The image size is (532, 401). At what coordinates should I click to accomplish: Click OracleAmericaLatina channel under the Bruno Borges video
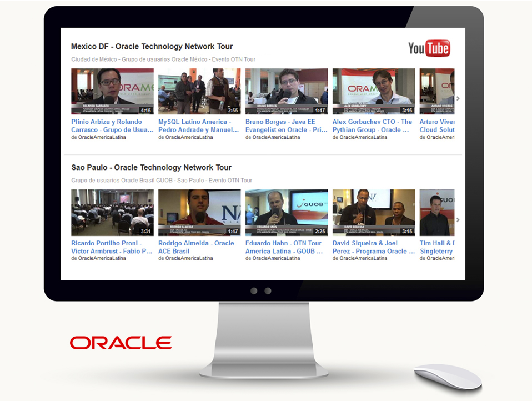pyautogui.click(x=276, y=137)
